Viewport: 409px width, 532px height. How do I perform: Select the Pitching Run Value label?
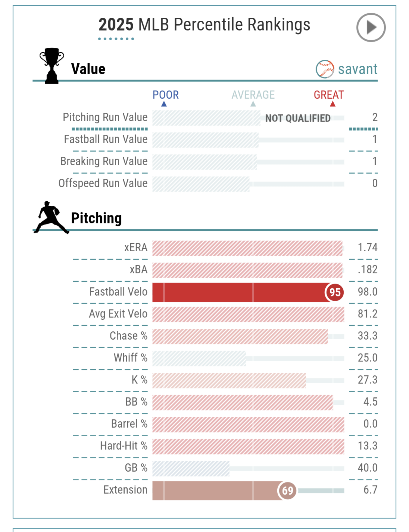click(x=105, y=117)
